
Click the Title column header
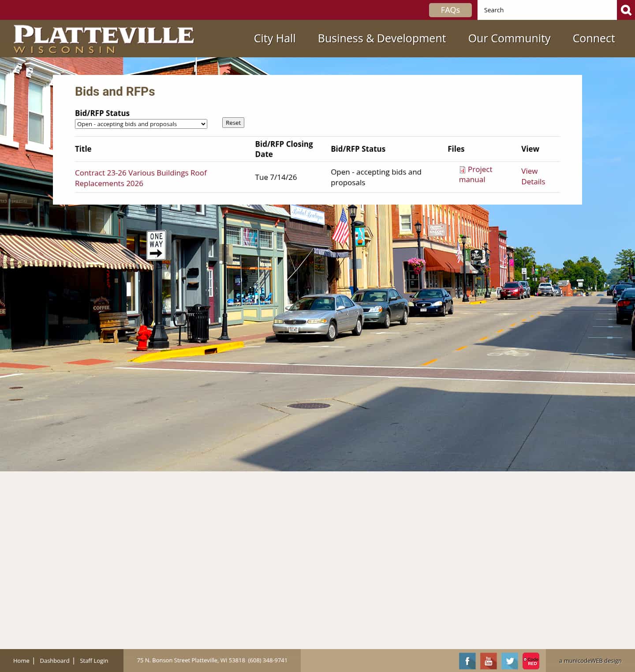pyautogui.click(x=83, y=149)
